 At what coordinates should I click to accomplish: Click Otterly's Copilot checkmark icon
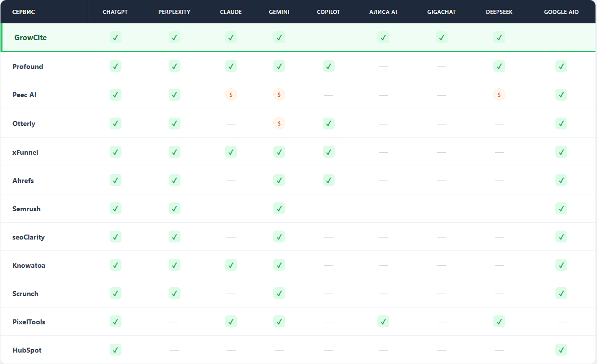[x=329, y=123]
